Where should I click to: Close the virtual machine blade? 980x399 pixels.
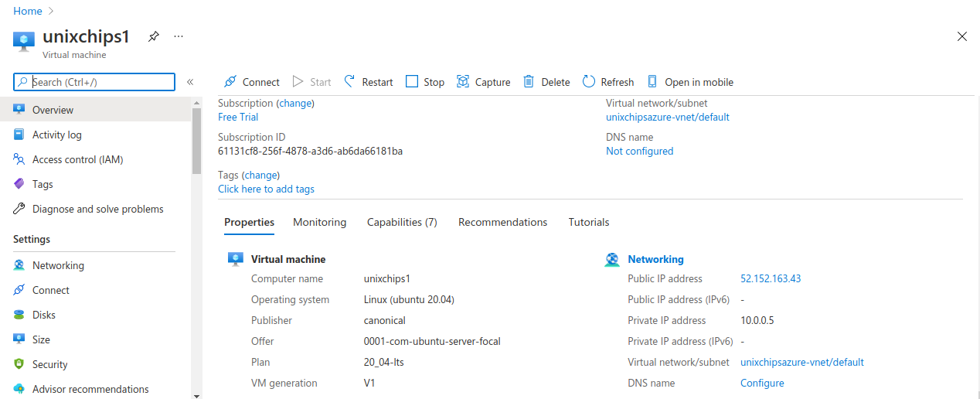pos(962,36)
